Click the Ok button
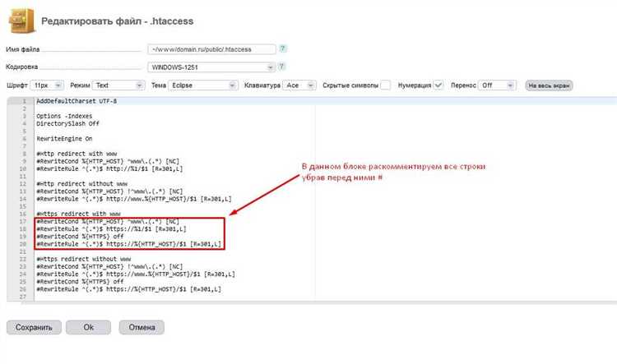This screenshot has height=364, width=617. coord(89,328)
